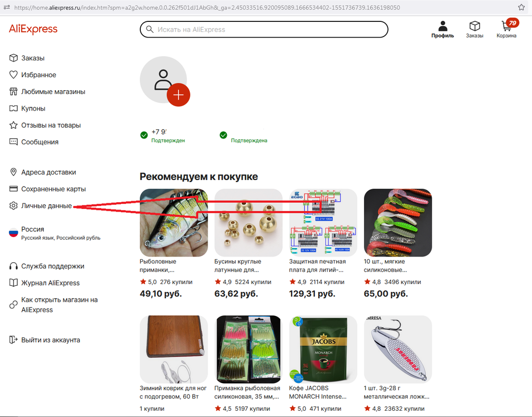
Task: Open the JACOBS coffee product image
Action: pos(323,350)
